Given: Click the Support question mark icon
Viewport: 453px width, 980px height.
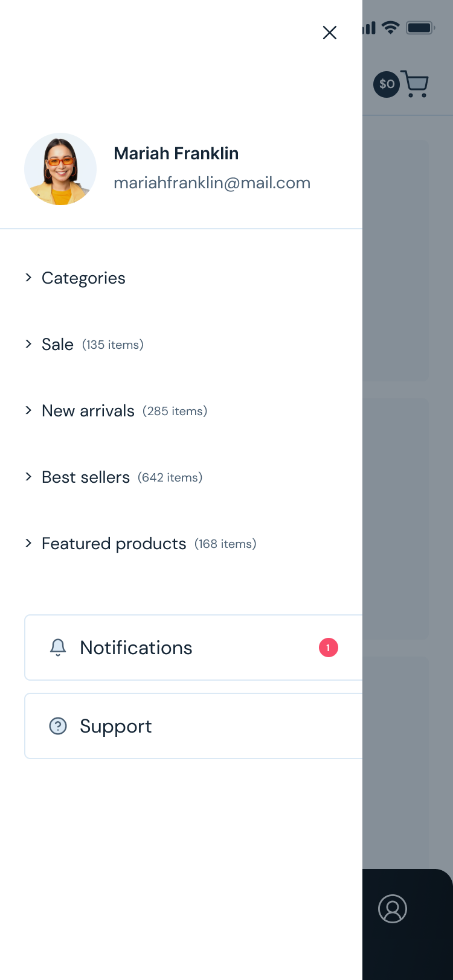Looking at the screenshot, I should pos(58,726).
